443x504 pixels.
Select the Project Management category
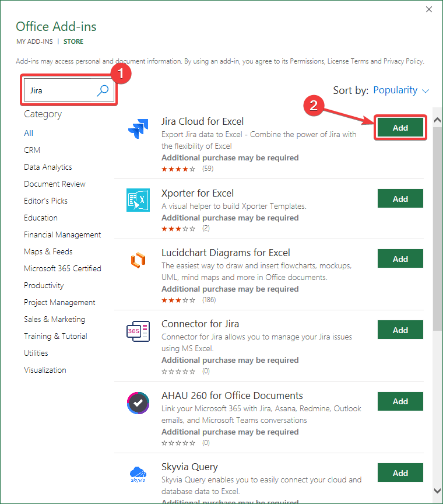click(59, 303)
